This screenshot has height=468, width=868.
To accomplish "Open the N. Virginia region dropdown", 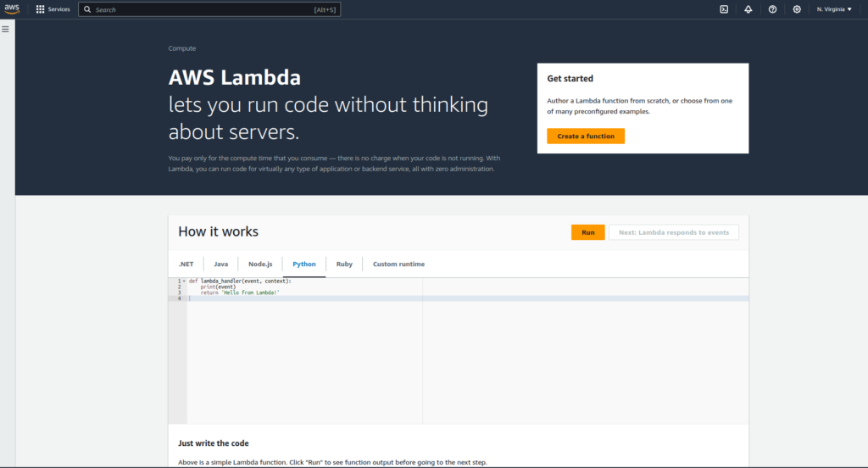I will [834, 9].
